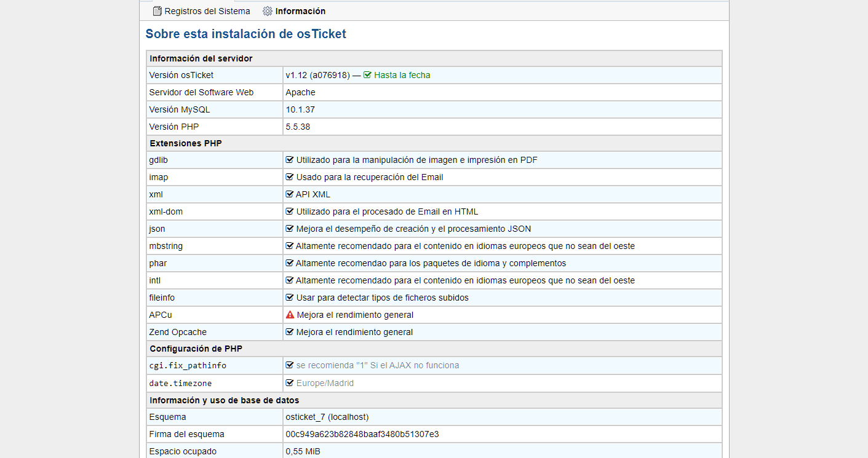This screenshot has width=868, height=458.
Task: Click the Extensiones PHP section header
Action: click(x=186, y=143)
